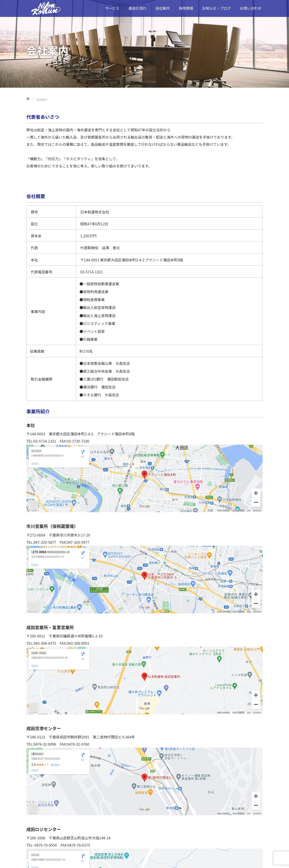
Task: Click red marker at 千葉県市川市原木 3
Action: point(144,576)
